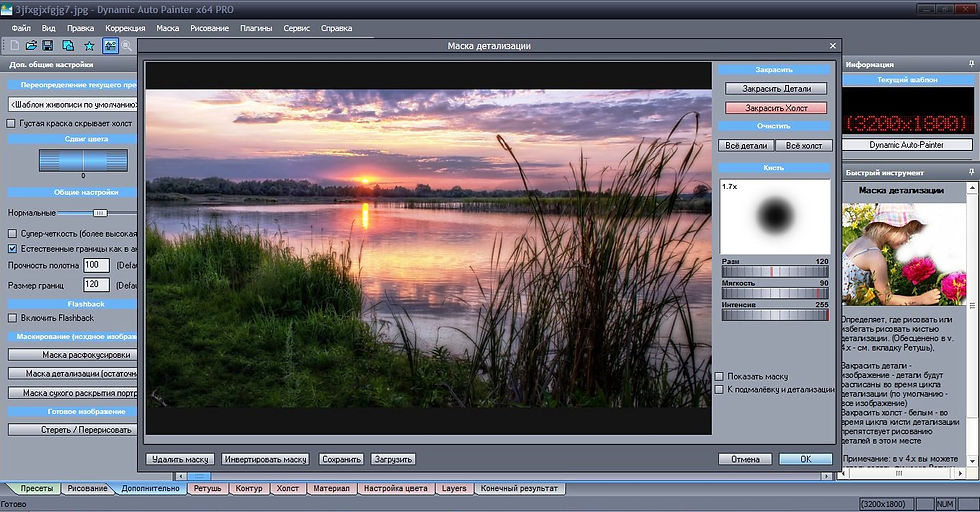This screenshot has height=512, width=980.
Task: Open the Сервис menu
Action: point(296,28)
